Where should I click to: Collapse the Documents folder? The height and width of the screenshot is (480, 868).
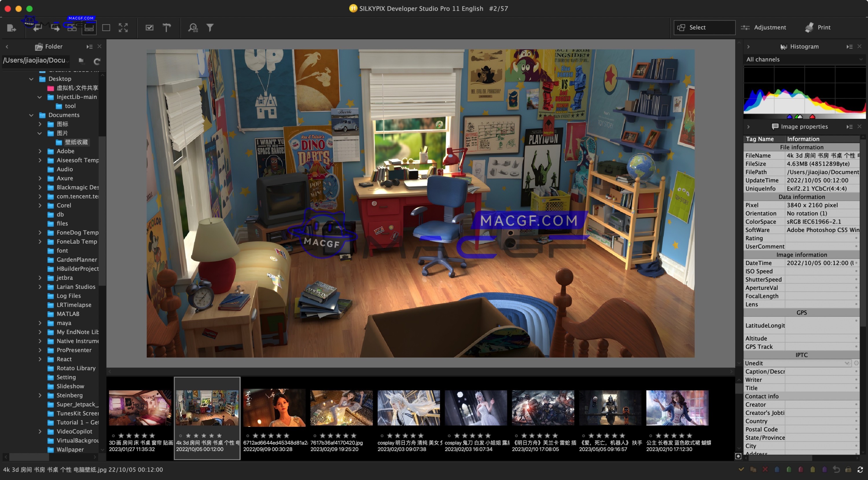31,115
